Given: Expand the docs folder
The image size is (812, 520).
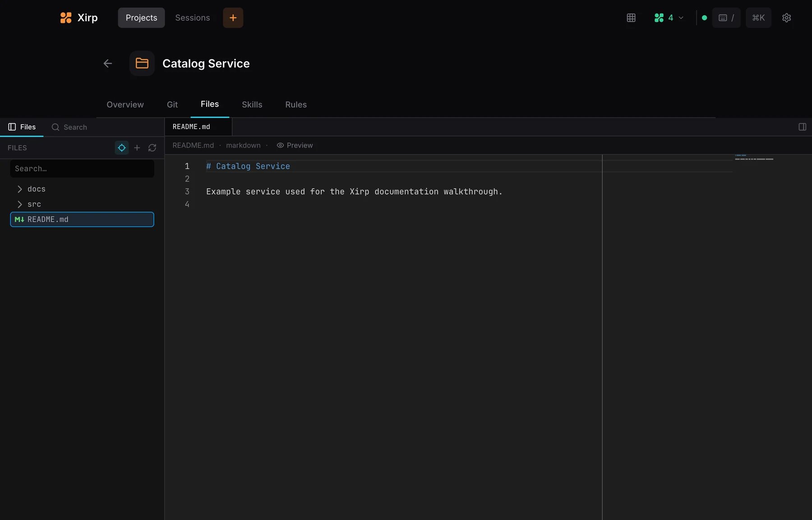Looking at the screenshot, I should (x=82, y=189).
